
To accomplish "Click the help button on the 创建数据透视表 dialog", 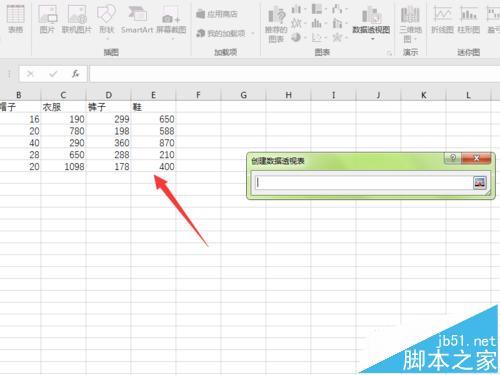I will tap(453, 158).
